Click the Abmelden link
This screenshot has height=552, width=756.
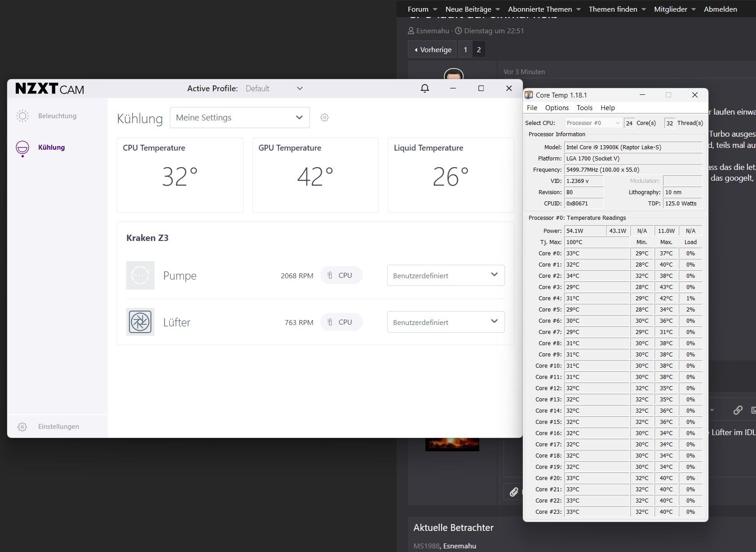click(x=721, y=9)
